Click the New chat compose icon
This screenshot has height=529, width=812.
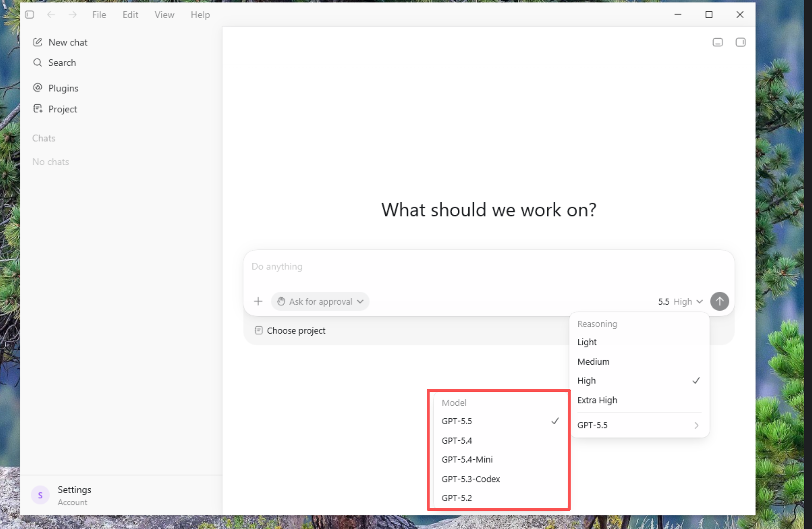[38, 42]
